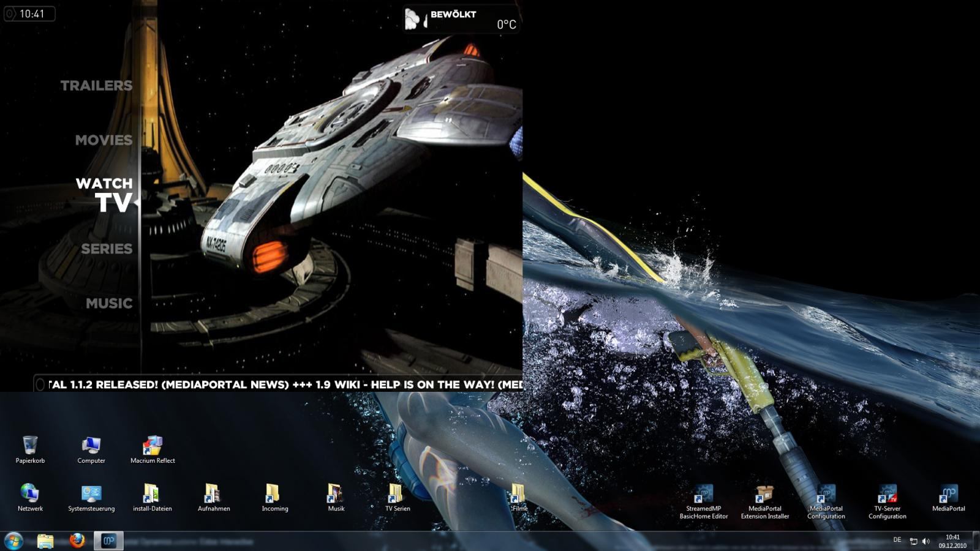The height and width of the screenshot is (551, 980).
Task: Launch the MediaPortal desktop shortcut
Action: click(x=949, y=497)
